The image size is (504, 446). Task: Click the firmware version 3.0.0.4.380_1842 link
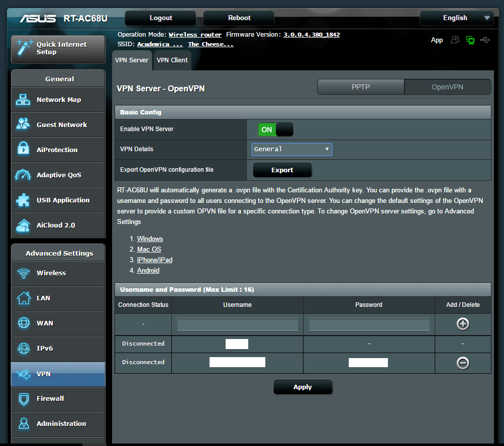click(x=312, y=34)
